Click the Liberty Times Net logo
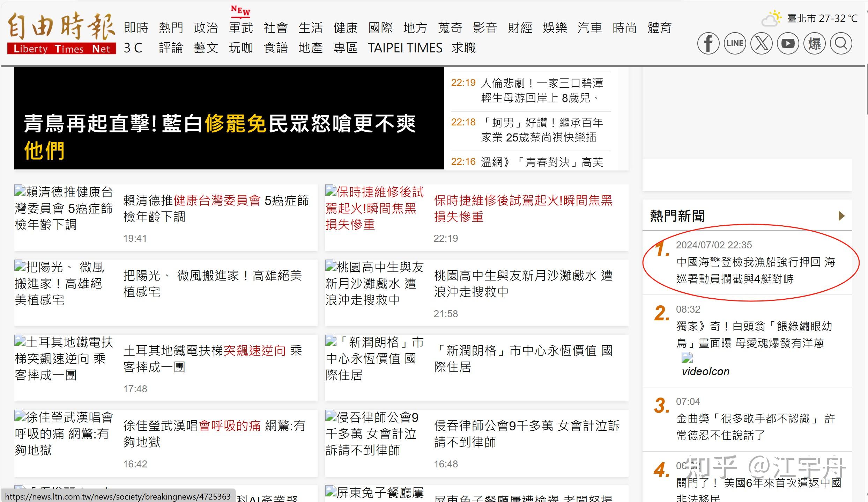 [61, 34]
